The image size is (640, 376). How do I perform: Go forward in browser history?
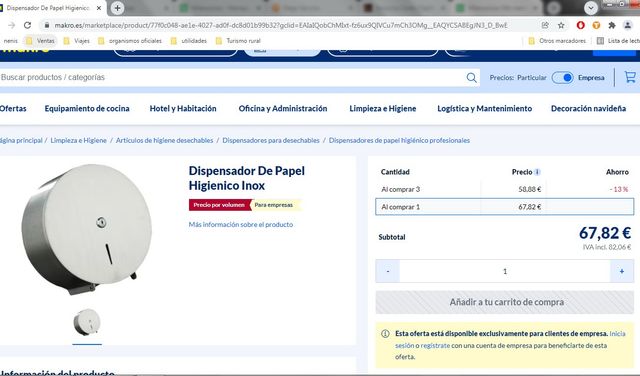[11, 25]
